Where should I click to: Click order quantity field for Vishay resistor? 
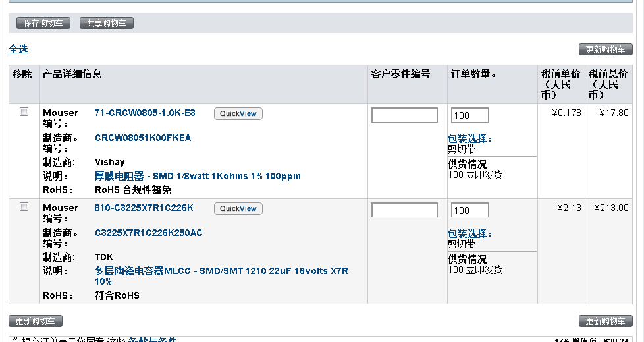[x=470, y=115]
